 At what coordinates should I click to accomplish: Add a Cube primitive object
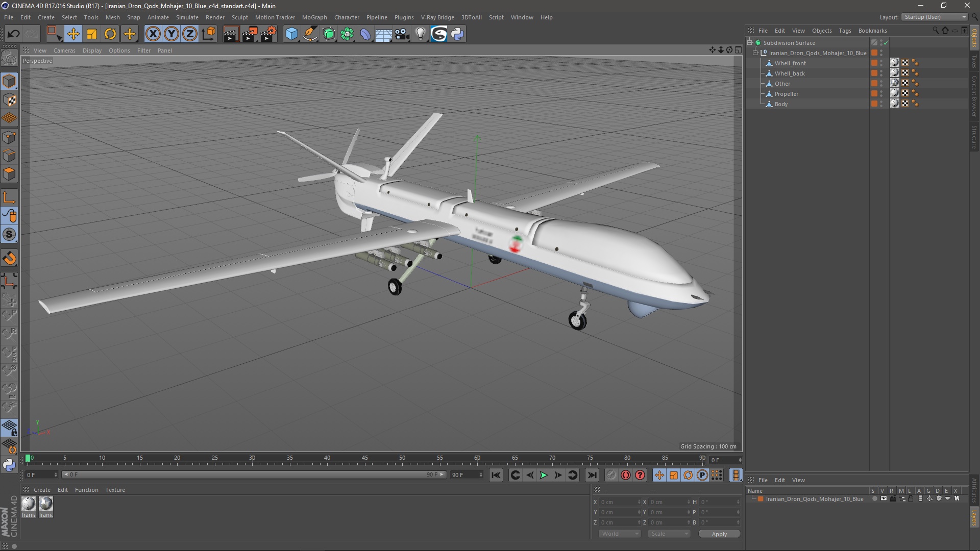(x=291, y=34)
